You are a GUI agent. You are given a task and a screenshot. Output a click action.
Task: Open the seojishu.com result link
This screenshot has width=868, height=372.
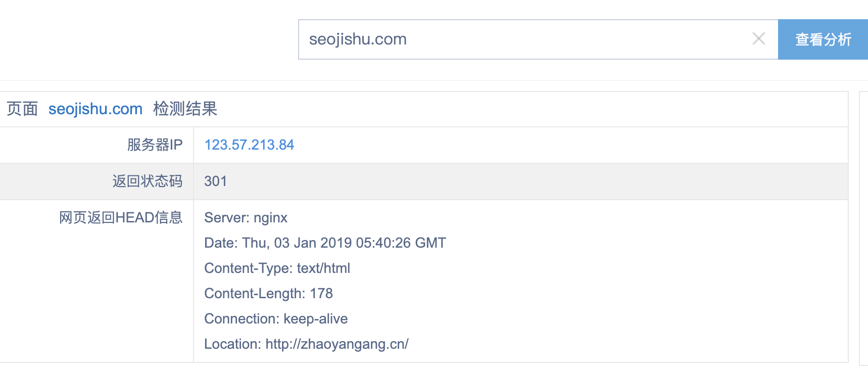click(95, 109)
